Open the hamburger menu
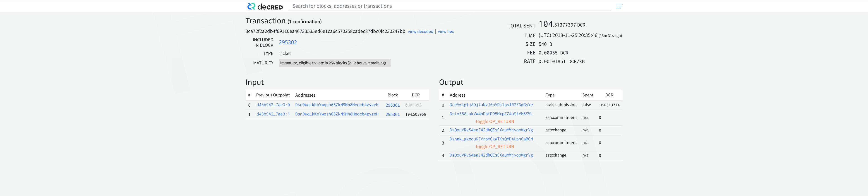This screenshot has width=868, height=196. point(619,6)
